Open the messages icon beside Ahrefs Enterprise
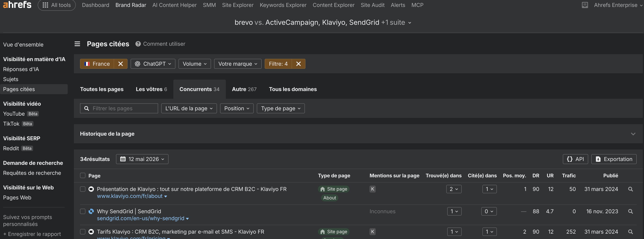This screenshot has height=239, width=644. (x=585, y=5)
